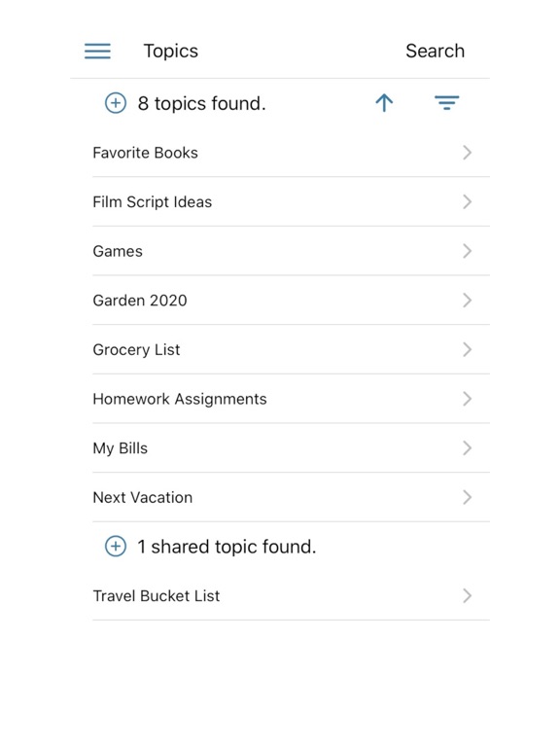This screenshot has height=747, width=560.
Task: Click the chevron next to Travel Bucket List
Action: point(467,595)
